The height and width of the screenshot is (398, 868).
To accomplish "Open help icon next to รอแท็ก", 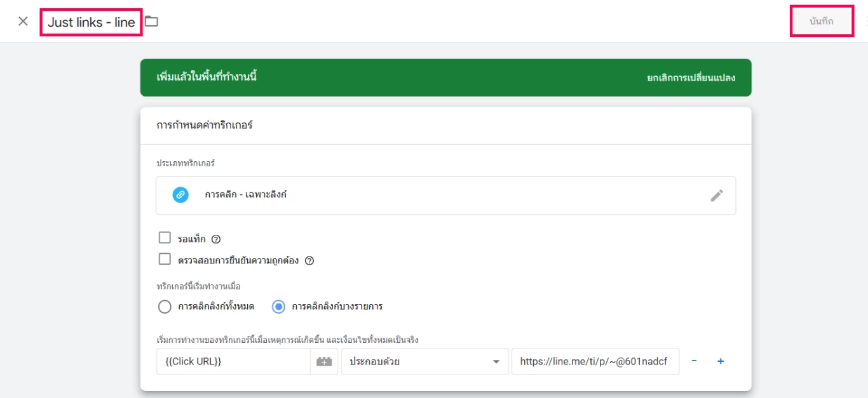I will point(216,239).
